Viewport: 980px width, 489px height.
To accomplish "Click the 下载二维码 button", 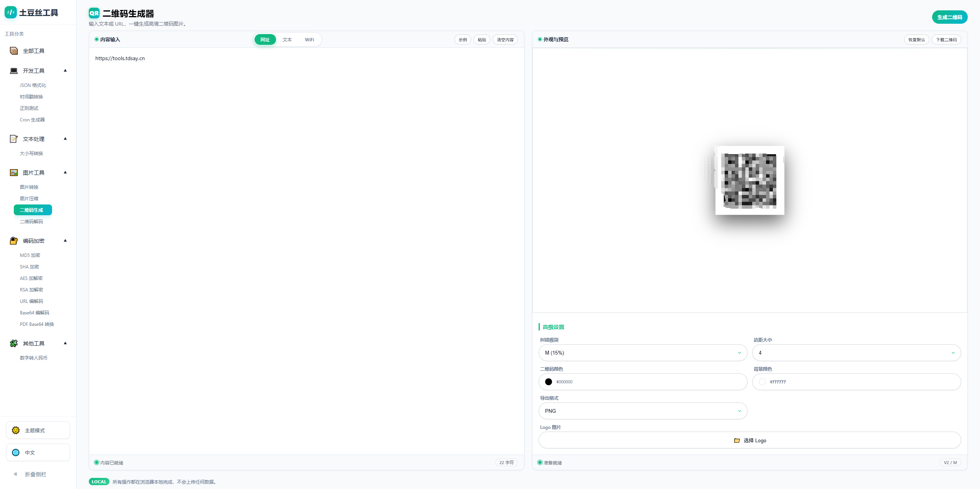I will tap(946, 40).
